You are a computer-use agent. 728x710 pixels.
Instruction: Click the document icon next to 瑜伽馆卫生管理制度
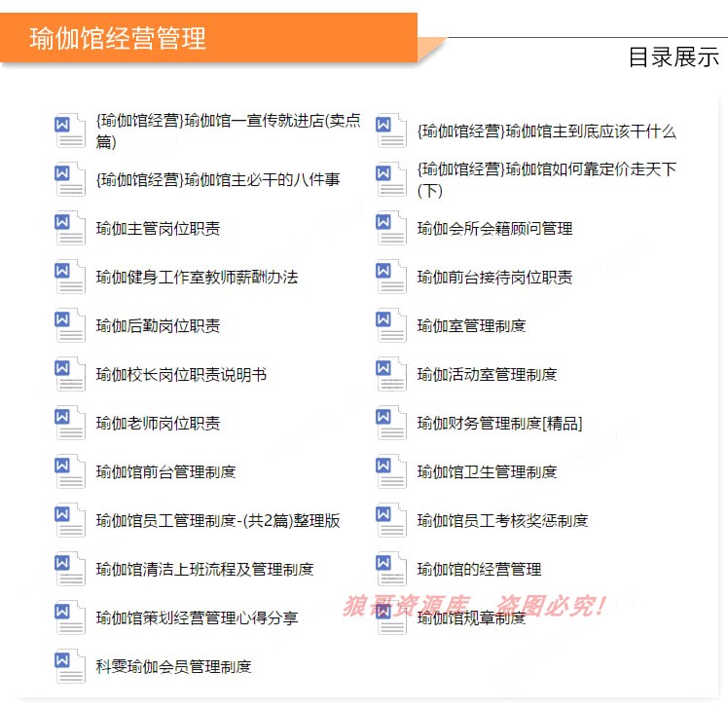tap(391, 472)
